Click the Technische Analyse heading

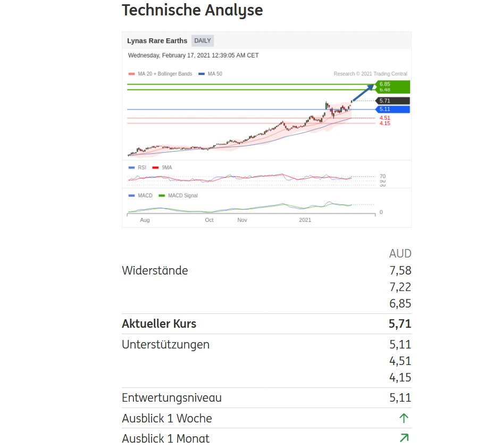click(x=192, y=10)
